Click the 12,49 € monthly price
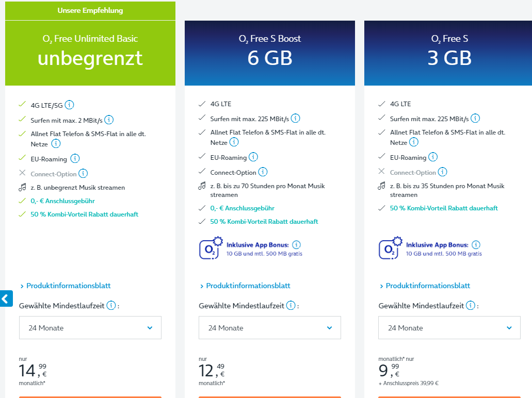 (x=212, y=371)
